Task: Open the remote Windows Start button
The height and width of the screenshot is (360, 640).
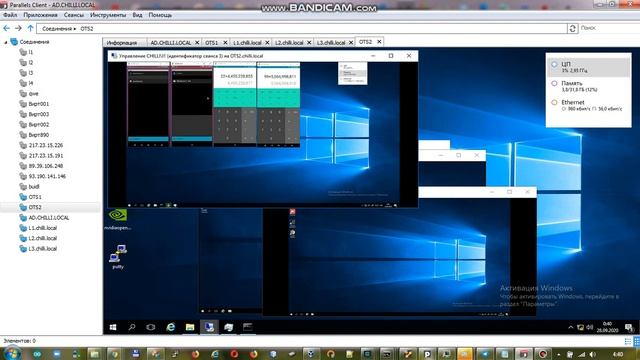Action: point(113,327)
